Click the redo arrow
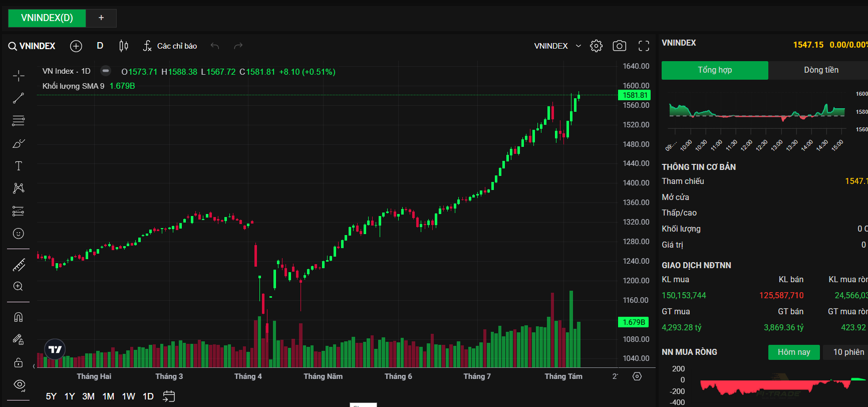The image size is (868, 407). (x=238, y=46)
